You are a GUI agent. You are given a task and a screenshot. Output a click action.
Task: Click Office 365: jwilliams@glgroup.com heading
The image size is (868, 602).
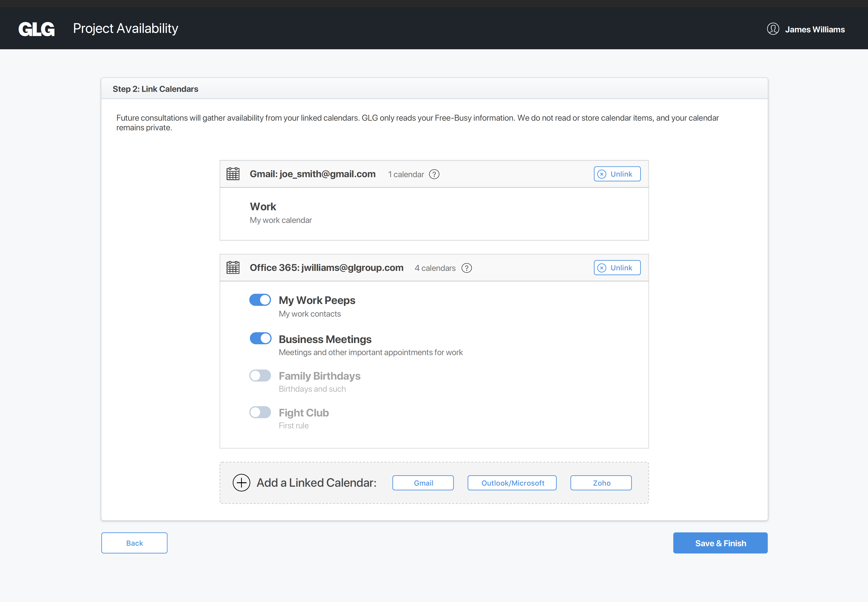(326, 267)
